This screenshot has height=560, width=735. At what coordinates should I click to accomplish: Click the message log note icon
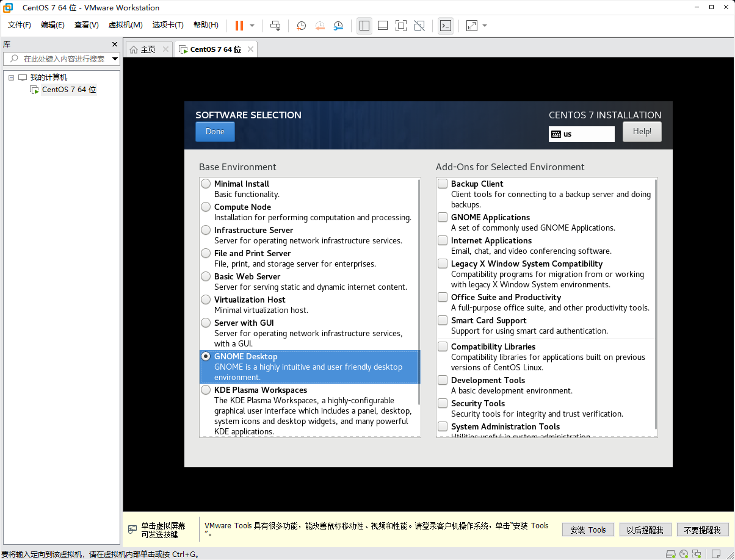(x=715, y=554)
